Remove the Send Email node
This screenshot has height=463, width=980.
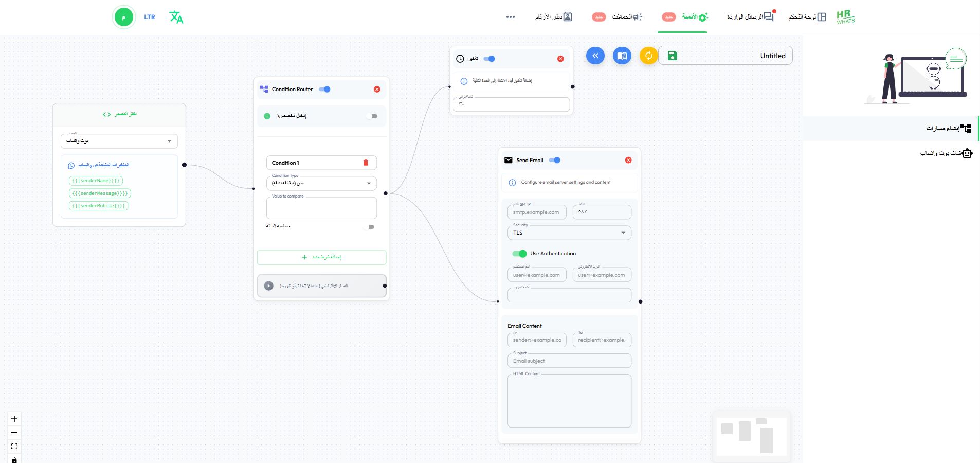coord(628,160)
